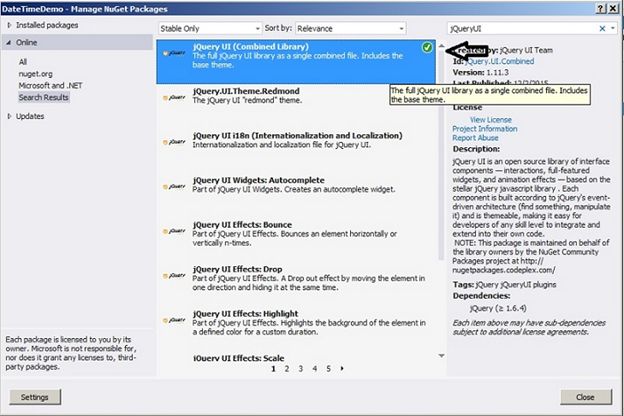624x416 pixels.
Task: Click the jQuery icon beside Effects: Drop
Action: pyautogui.click(x=174, y=275)
